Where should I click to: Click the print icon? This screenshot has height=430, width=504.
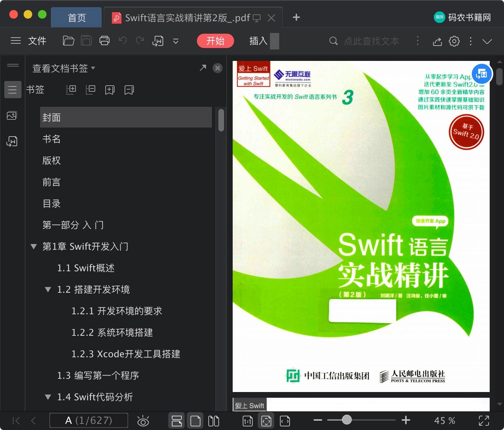click(105, 41)
